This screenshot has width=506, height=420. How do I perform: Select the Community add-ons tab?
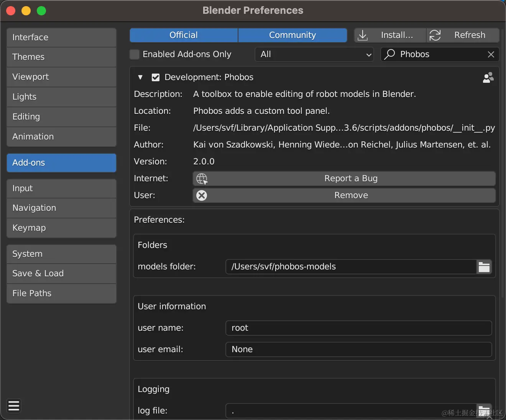point(292,35)
